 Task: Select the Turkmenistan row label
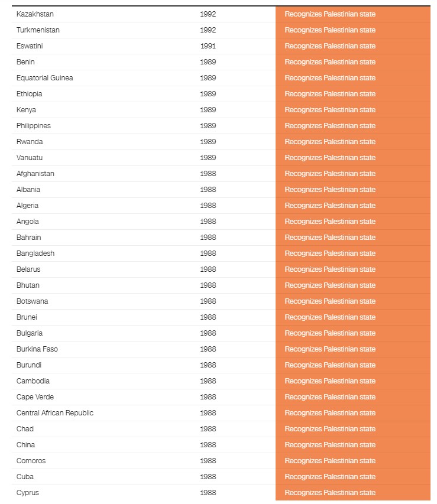pyautogui.click(x=38, y=30)
